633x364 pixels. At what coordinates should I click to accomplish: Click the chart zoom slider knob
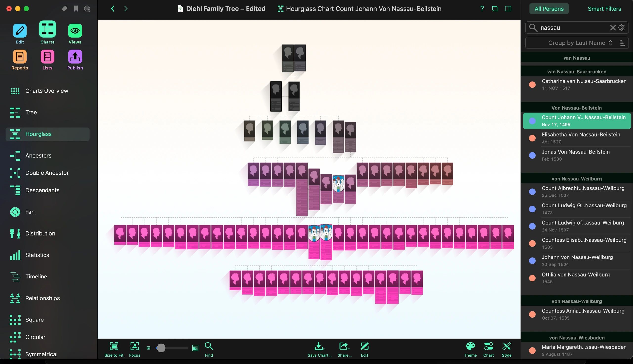(161, 348)
